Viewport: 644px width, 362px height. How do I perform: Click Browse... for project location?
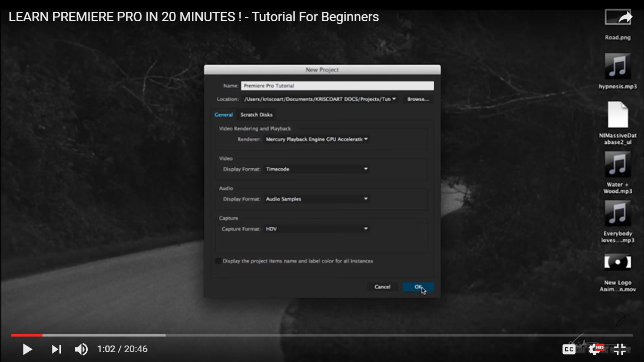coord(418,99)
